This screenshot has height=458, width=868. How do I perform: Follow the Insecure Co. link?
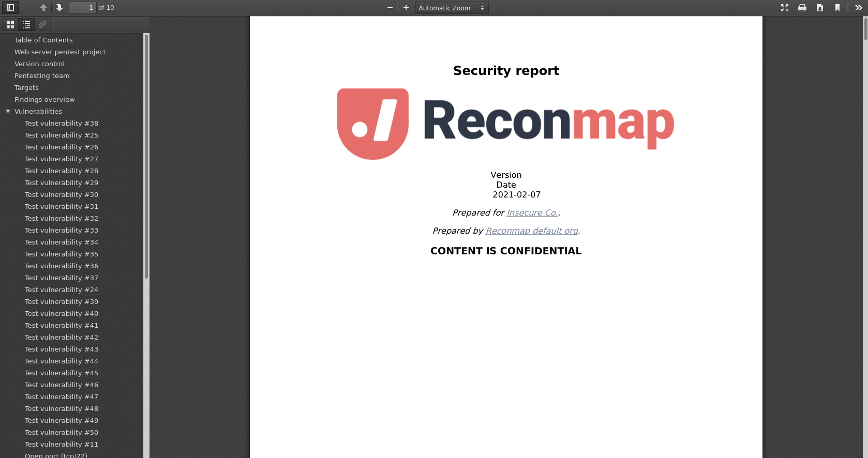pyautogui.click(x=532, y=212)
